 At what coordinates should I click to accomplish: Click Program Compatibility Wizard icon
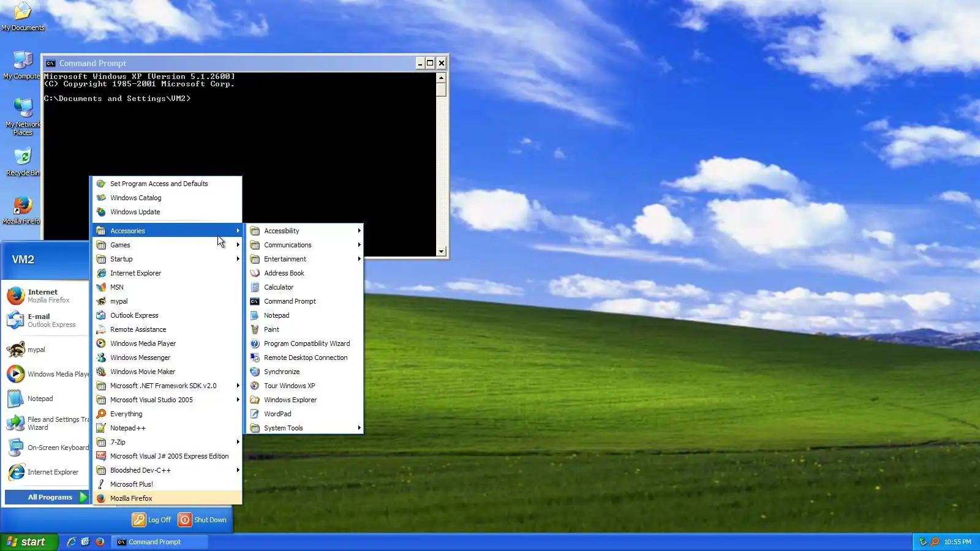(255, 343)
